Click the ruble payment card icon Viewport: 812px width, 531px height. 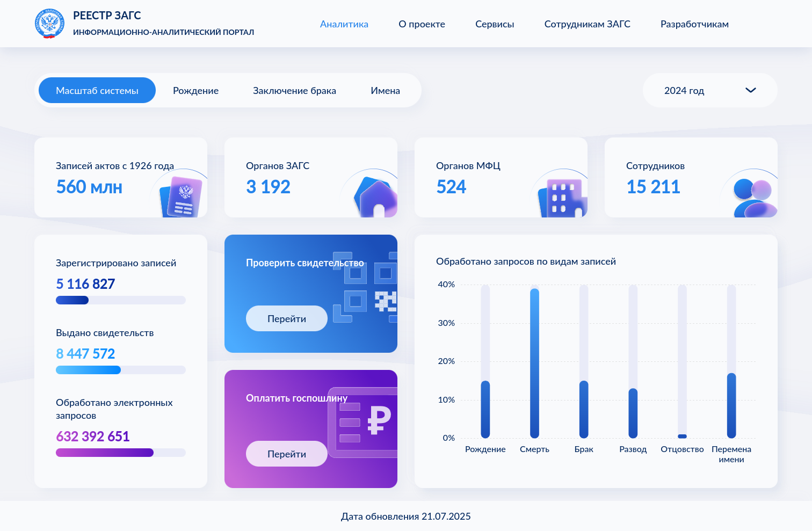(363, 423)
